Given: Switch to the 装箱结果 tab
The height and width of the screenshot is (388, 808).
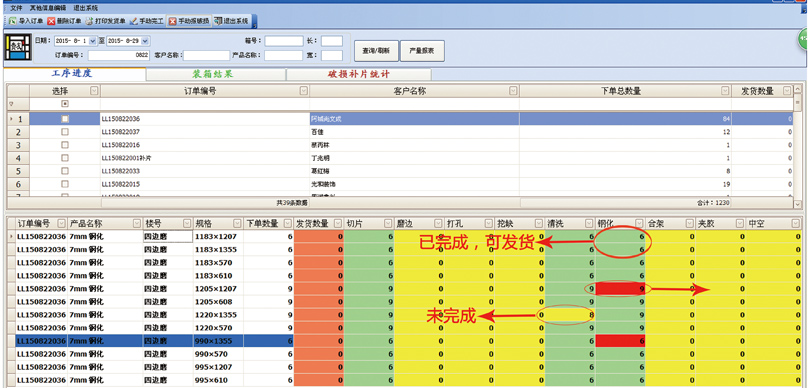Looking at the screenshot, I should pyautogui.click(x=216, y=74).
